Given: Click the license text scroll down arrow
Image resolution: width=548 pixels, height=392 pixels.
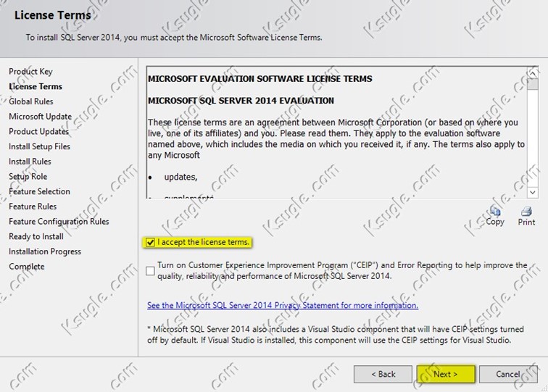Looking at the screenshot, I should tap(533, 192).
